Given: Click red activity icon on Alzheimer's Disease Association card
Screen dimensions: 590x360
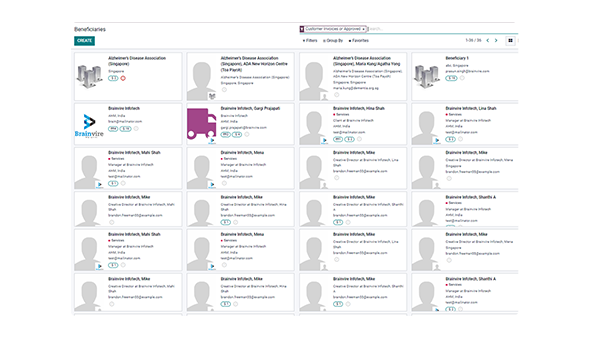Looking at the screenshot, I should pos(123,78).
